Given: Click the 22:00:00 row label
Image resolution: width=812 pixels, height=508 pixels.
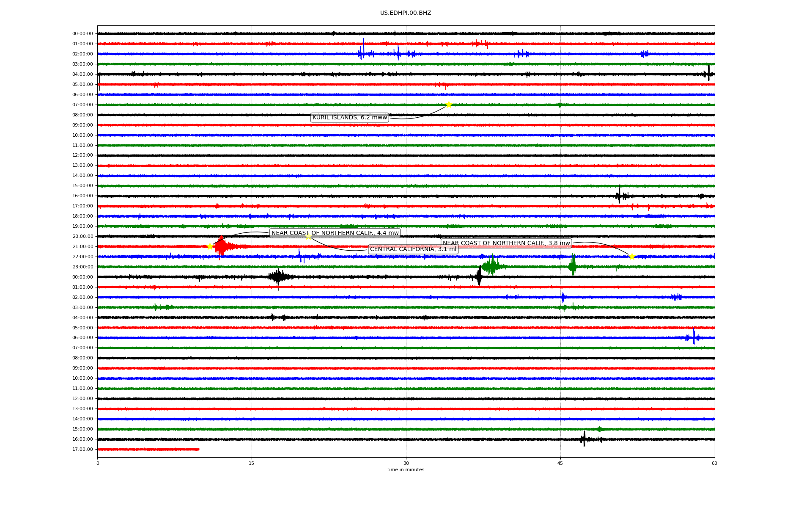Looking at the screenshot, I should [x=82, y=257].
